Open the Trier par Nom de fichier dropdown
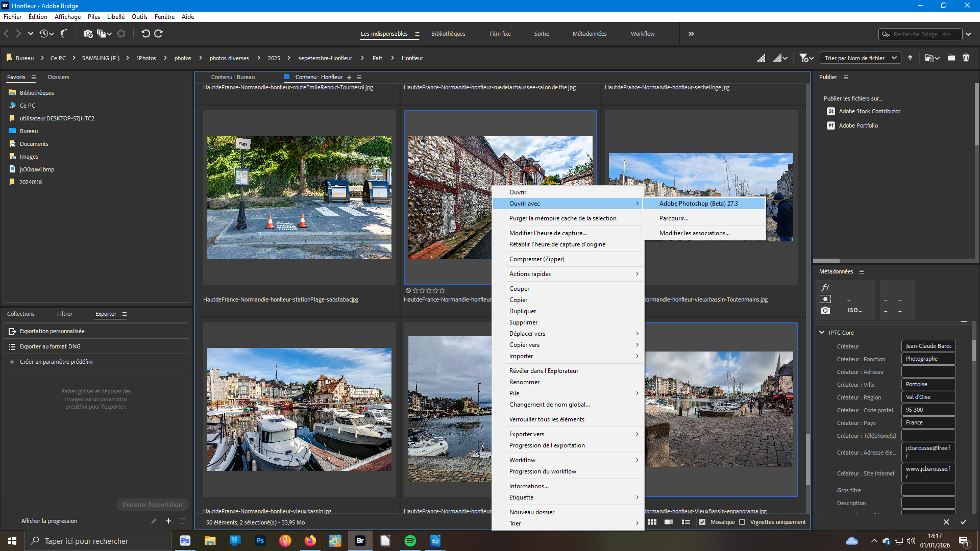The height and width of the screenshot is (551, 980). 860,58
